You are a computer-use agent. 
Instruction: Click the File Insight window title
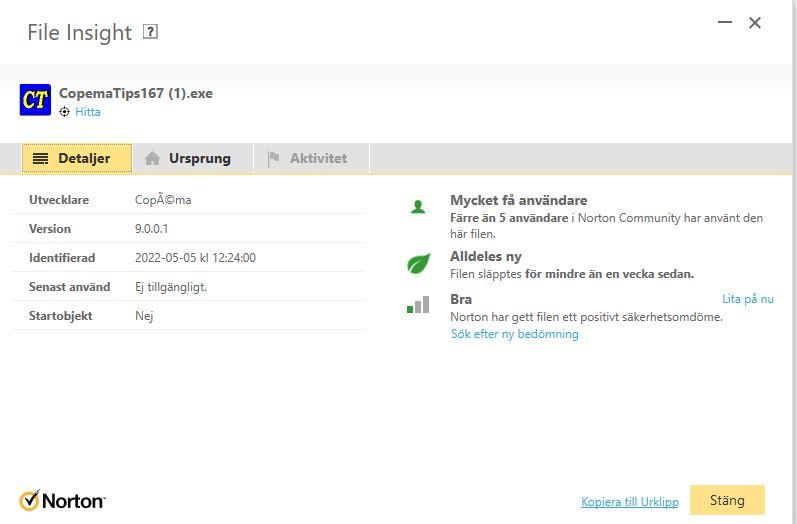tap(80, 33)
